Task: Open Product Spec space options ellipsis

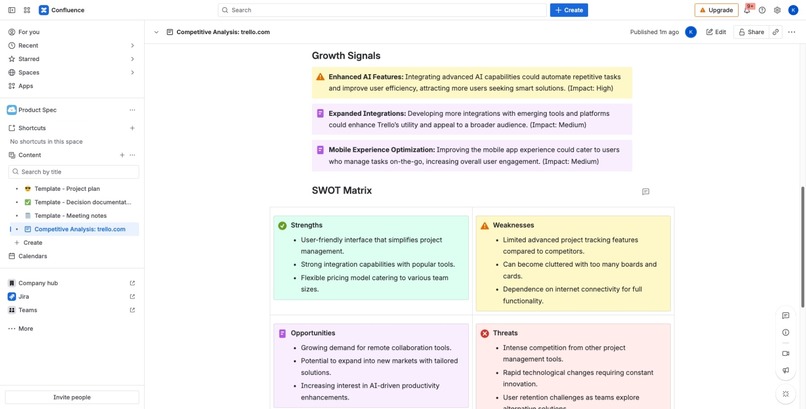Action: pos(132,110)
